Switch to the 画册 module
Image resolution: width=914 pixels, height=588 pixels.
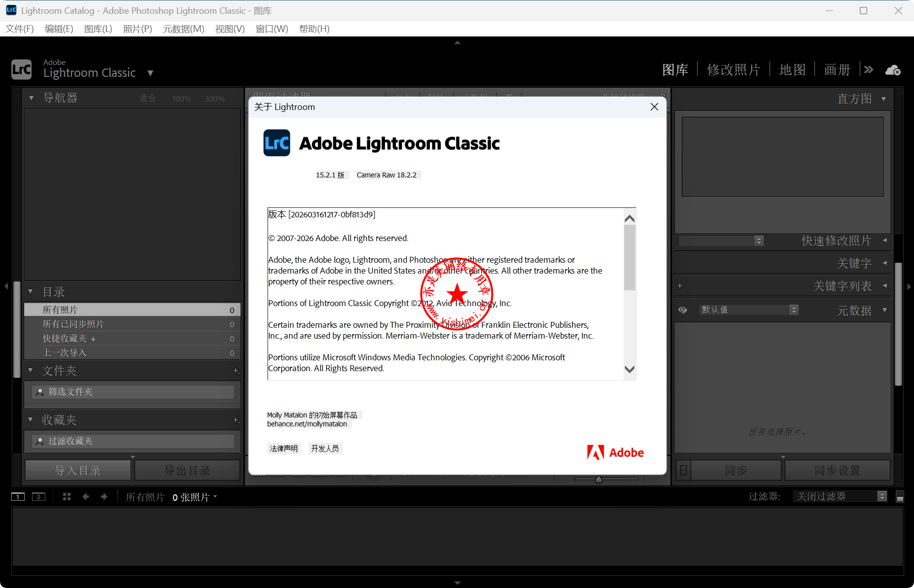click(x=837, y=69)
